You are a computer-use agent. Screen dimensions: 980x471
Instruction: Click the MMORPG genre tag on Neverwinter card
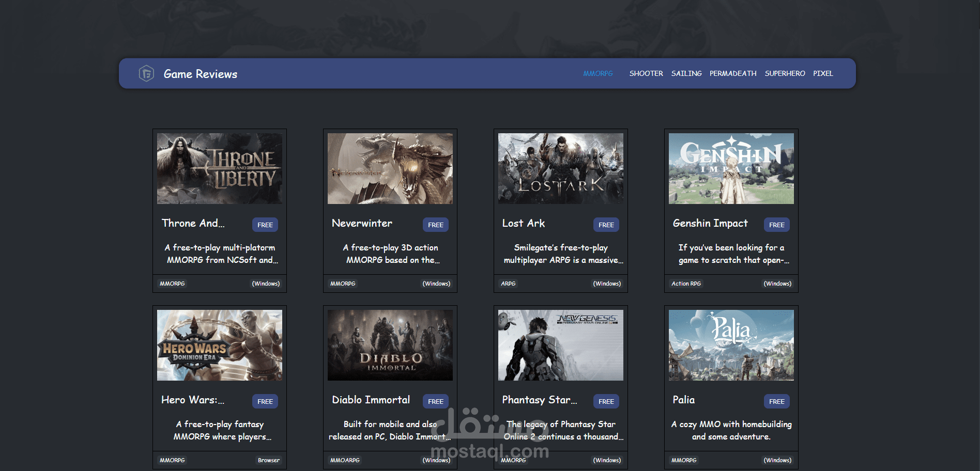pos(343,284)
